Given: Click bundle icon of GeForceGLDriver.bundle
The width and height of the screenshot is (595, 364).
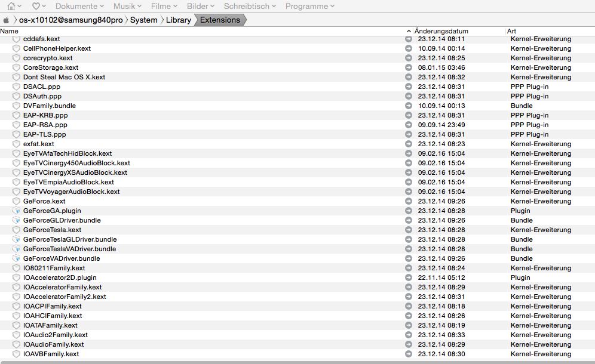Looking at the screenshot, I should click(x=16, y=220).
